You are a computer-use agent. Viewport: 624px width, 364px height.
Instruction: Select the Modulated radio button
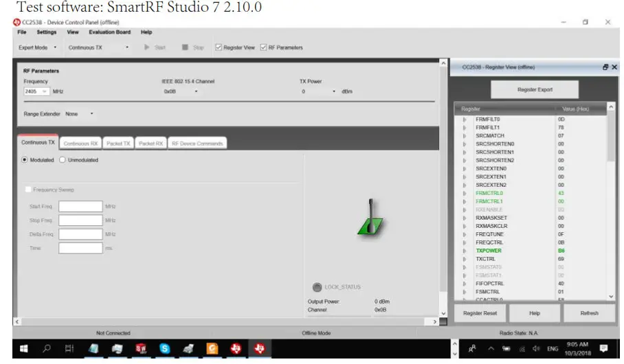click(25, 160)
